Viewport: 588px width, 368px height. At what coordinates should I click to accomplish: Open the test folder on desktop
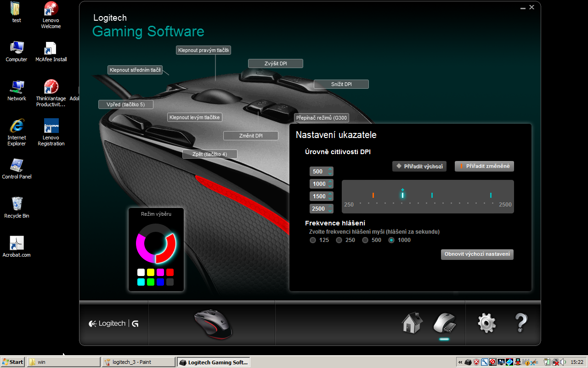pyautogui.click(x=17, y=12)
